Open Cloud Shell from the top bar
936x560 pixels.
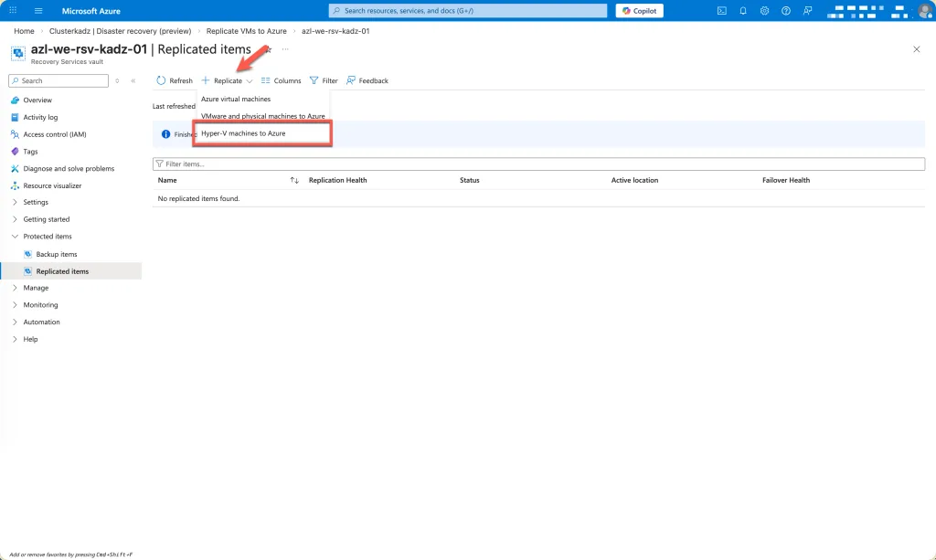point(721,11)
